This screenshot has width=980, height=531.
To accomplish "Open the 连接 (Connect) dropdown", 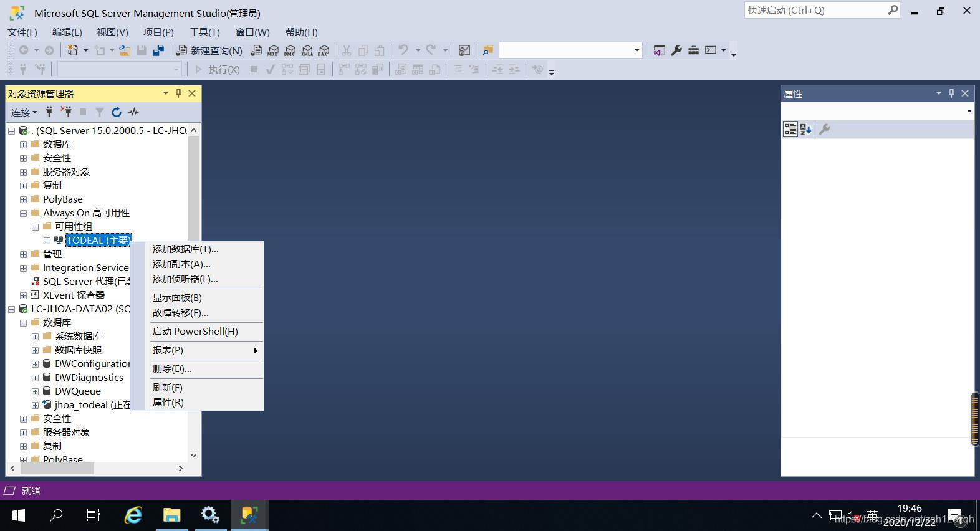I will click(24, 112).
